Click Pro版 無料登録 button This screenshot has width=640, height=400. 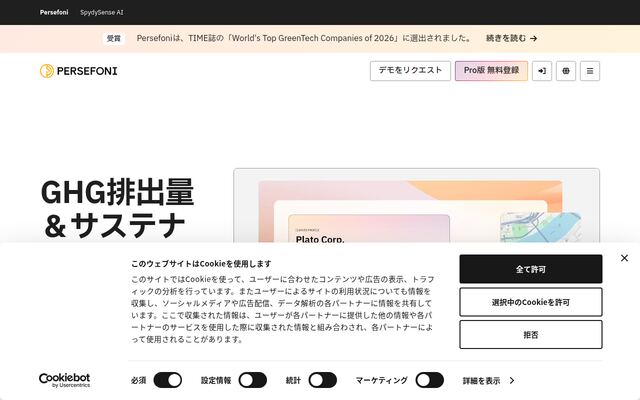click(491, 71)
